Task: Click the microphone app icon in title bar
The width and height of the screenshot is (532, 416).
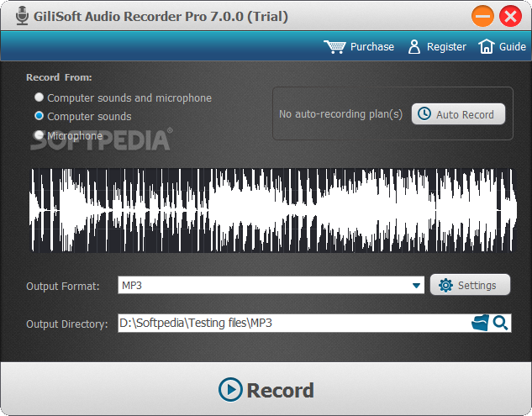Action: [x=23, y=16]
